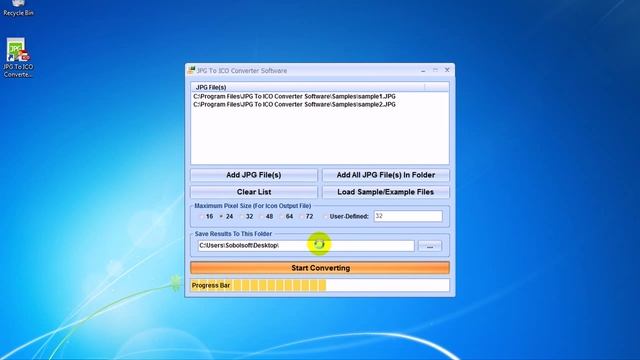Select sample1.JPG in the file list

tap(294, 96)
